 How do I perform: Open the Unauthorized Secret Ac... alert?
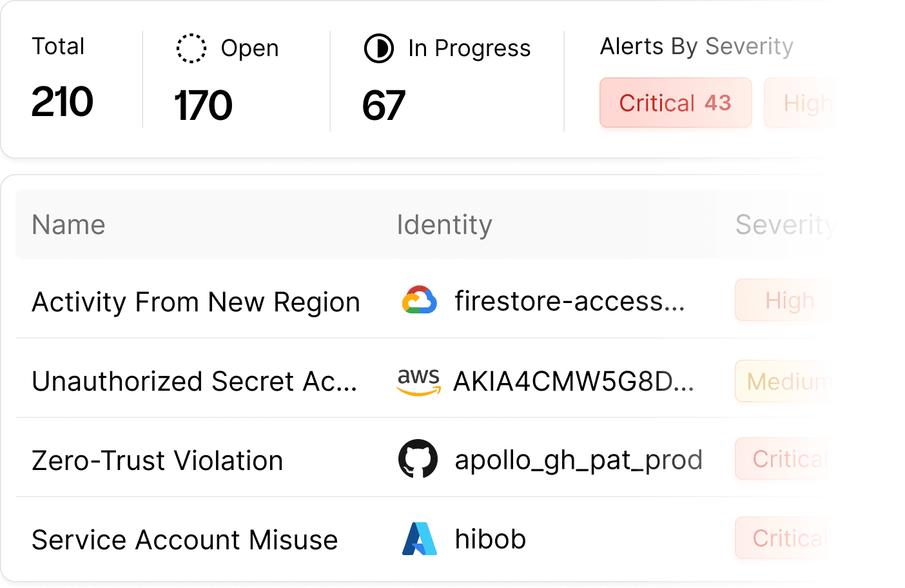194,381
